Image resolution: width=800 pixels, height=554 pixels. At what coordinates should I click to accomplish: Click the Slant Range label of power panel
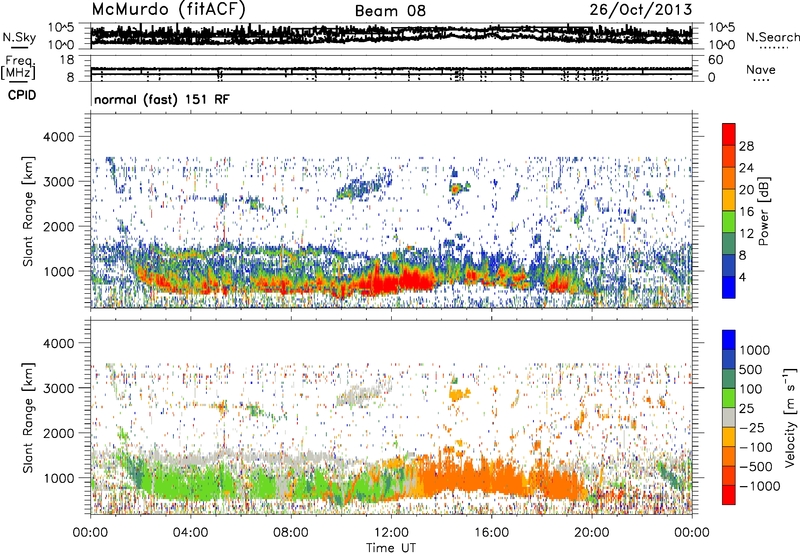28,211
